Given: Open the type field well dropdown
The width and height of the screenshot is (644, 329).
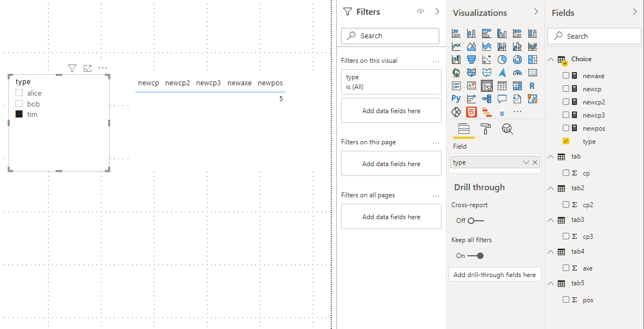Looking at the screenshot, I should click(526, 162).
